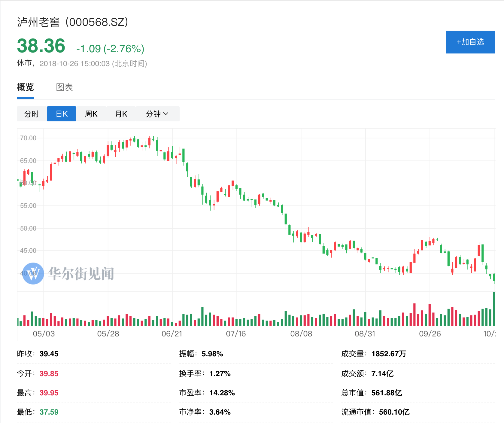Screen dimensions: 504x423
Task: Select the 分时 chart mode
Action: (32, 114)
